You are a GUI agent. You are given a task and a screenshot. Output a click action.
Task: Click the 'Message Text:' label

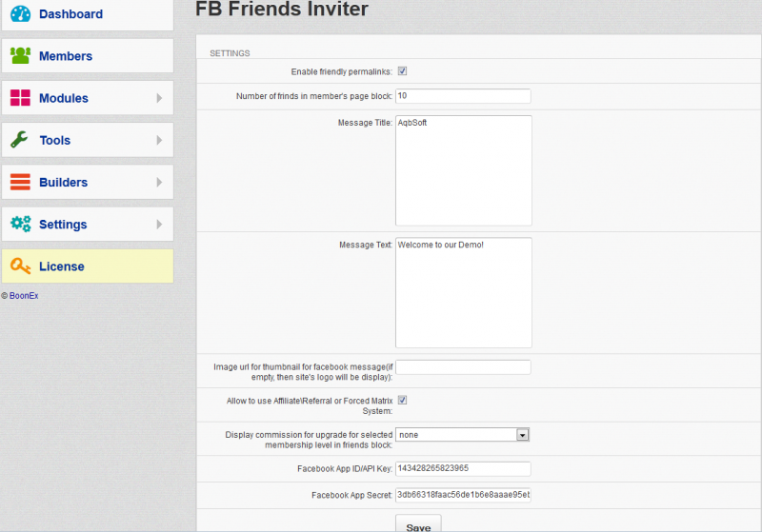coord(366,245)
